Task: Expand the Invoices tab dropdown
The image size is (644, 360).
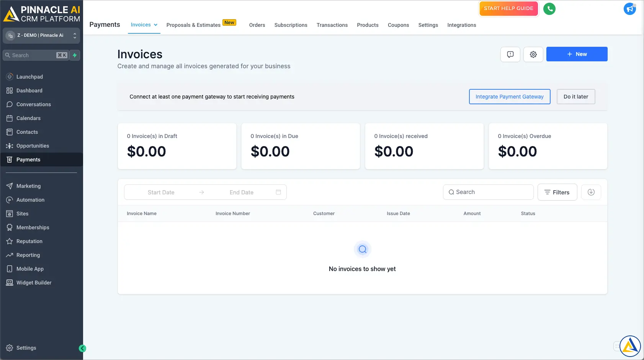Action: [x=155, y=25]
